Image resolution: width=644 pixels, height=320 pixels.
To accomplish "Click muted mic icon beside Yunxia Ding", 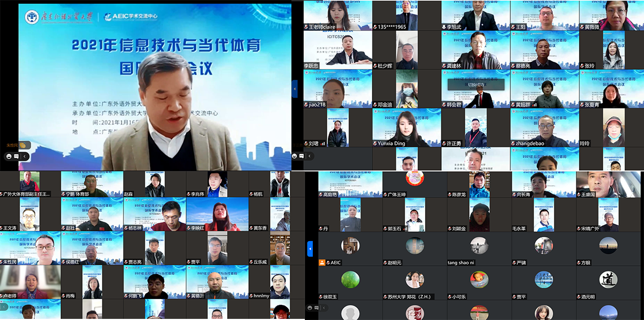I will tap(376, 144).
